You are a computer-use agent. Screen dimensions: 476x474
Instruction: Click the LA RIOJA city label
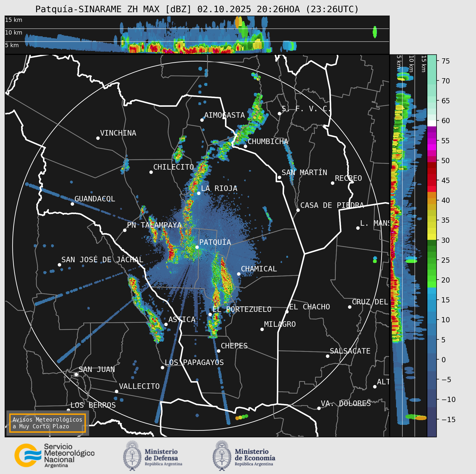pyautogui.click(x=219, y=188)
